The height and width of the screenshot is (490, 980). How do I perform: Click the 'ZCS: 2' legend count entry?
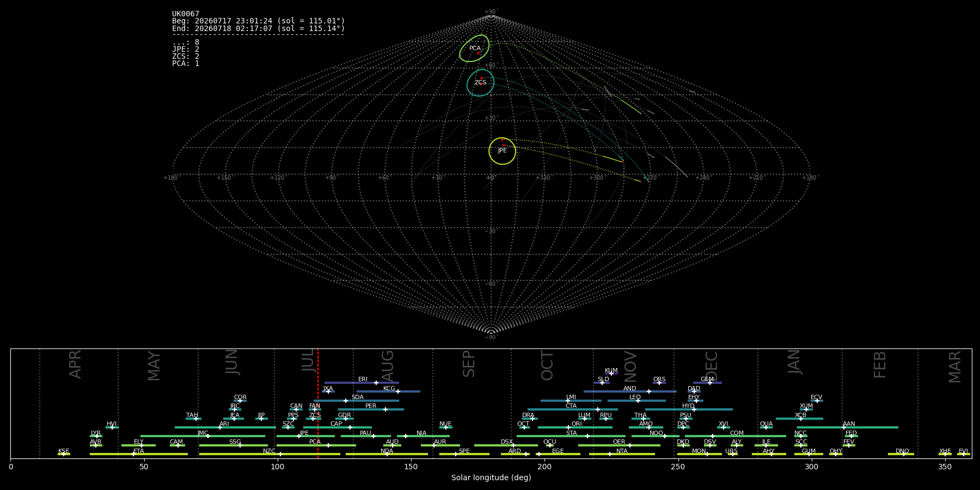click(x=186, y=57)
